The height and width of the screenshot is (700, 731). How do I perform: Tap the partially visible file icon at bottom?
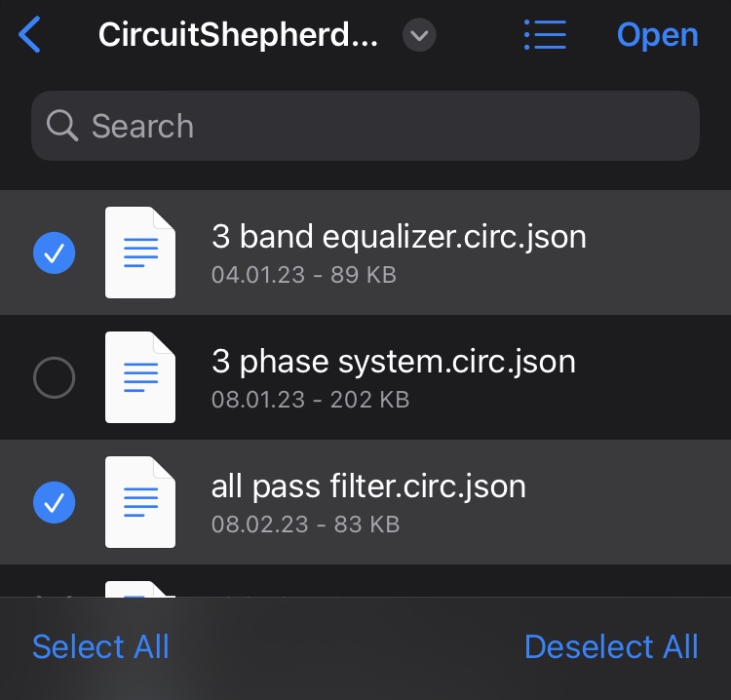[x=140, y=589]
